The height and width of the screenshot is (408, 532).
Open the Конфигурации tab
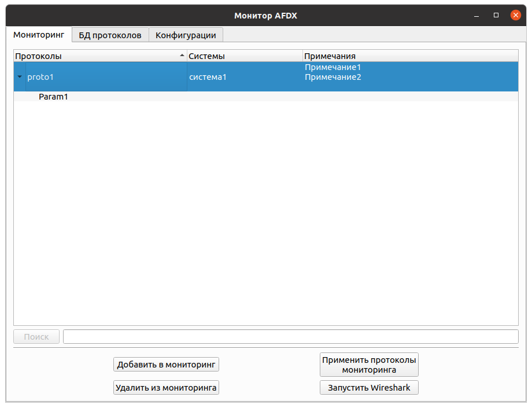tap(186, 35)
